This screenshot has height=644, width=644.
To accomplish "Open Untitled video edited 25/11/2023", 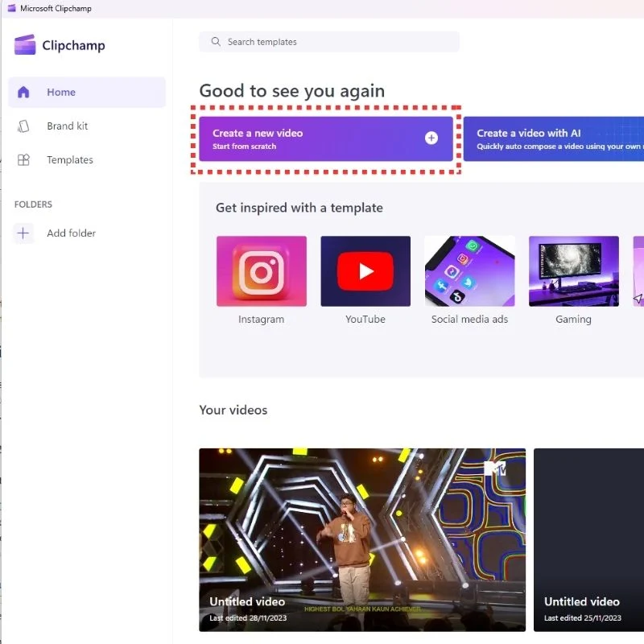I will pos(589,539).
